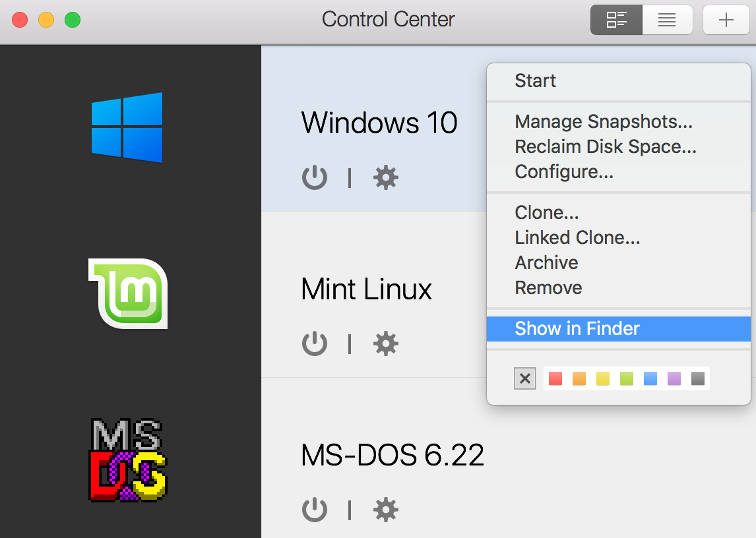Select Archive in the context menu

pyautogui.click(x=619, y=262)
